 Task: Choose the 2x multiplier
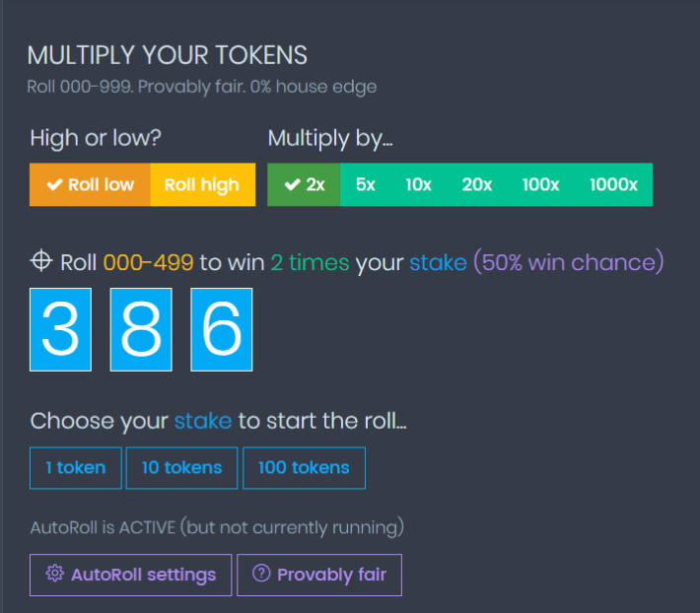304,184
